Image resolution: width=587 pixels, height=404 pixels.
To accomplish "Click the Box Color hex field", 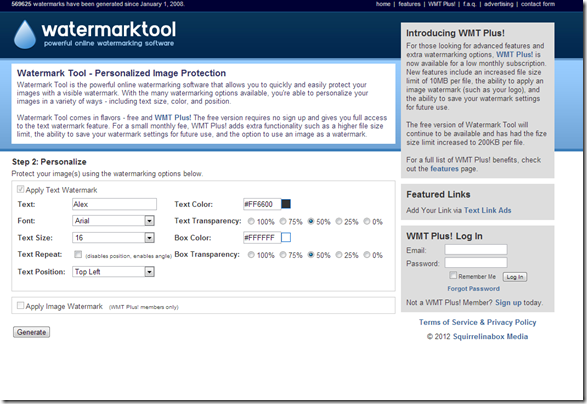I will coord(262,237).
